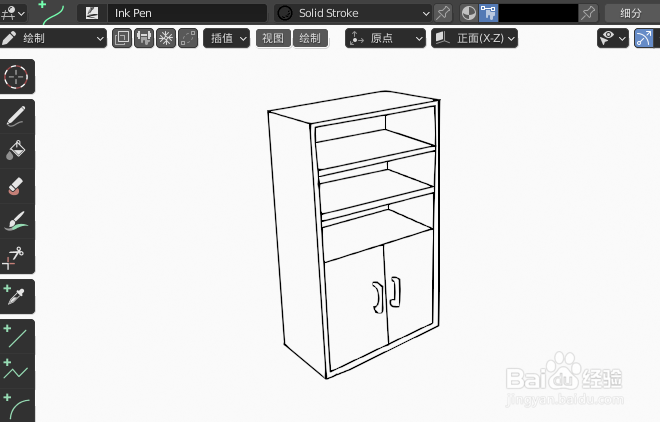The image size is (660, 422).
Task: Select material color mode icon
Action: pyautogui.click(x=468, y=13)
